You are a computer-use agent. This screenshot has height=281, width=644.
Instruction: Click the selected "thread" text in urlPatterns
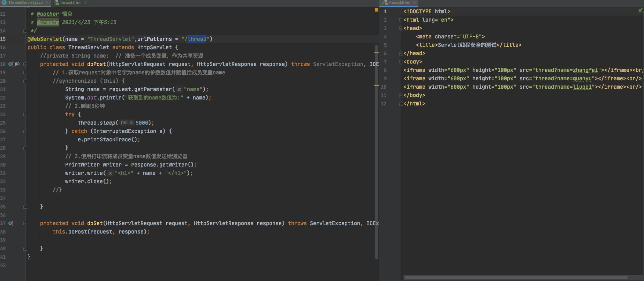pyautogui.click(x=197, y=39)
